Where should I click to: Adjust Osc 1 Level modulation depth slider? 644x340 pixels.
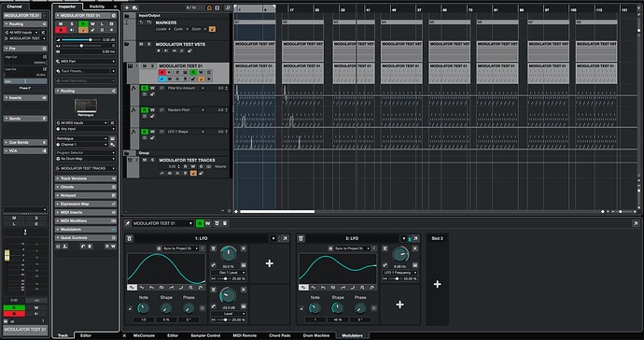click(225, 278)
